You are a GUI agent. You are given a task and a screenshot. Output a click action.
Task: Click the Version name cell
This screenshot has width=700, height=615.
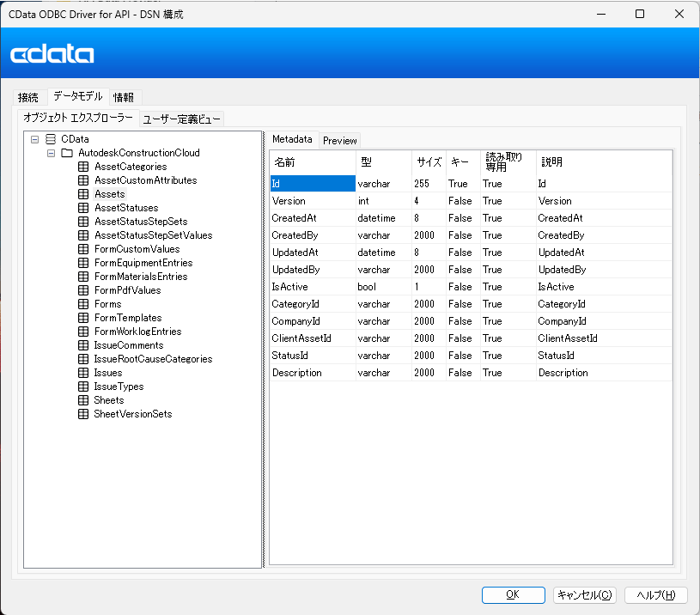pos(313,201)
